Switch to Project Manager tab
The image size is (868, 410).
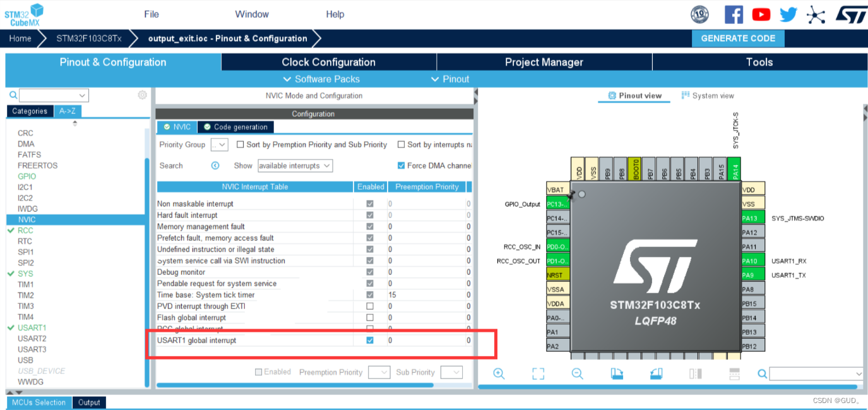click(x=544, y=62)
